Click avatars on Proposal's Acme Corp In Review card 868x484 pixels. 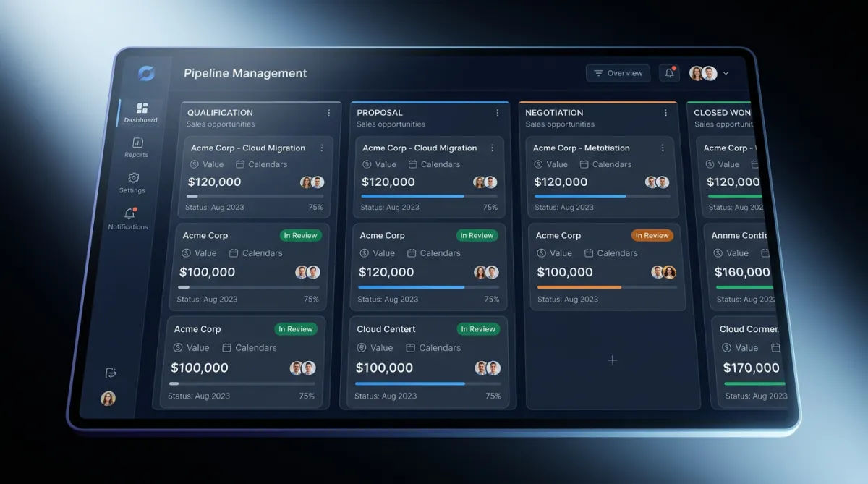coord(486,272)
